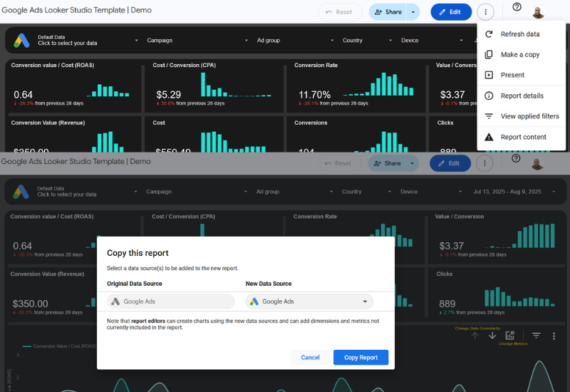This screenshot has width=570, height=392.
Task: Click the dimmed $3.37 Value / Conversion scorecard
Action: (496, 237)
